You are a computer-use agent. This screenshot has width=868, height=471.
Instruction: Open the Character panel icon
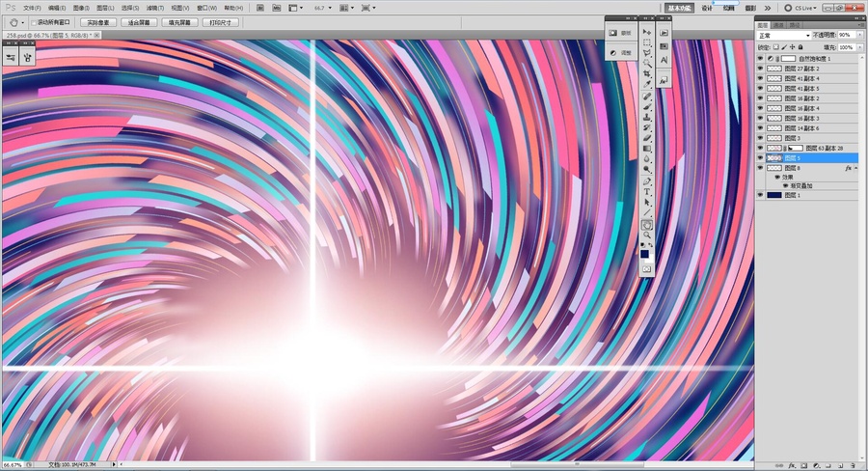(664, 60)
